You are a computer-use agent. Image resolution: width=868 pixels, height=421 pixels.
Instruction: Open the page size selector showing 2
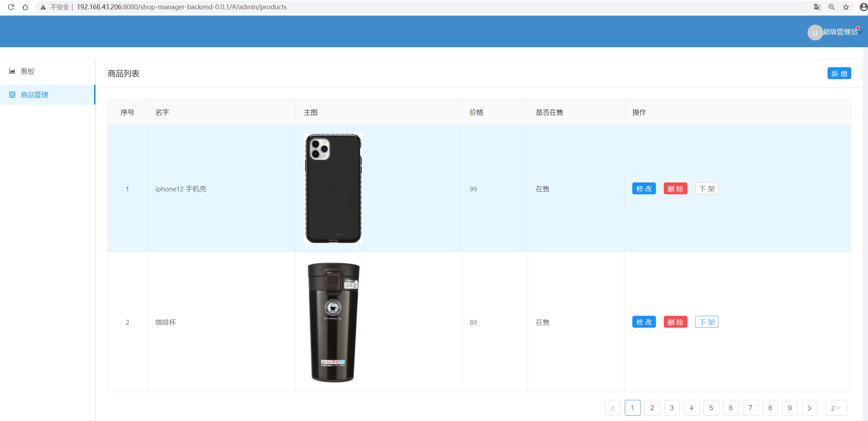pos(836,408)
